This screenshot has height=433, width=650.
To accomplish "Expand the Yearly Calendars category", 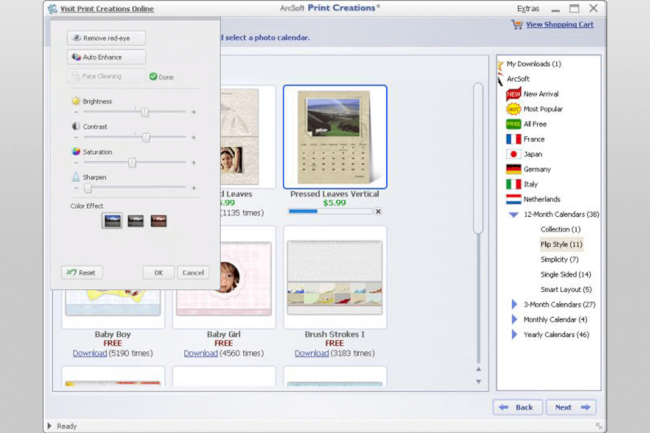I will click(514, 334).
